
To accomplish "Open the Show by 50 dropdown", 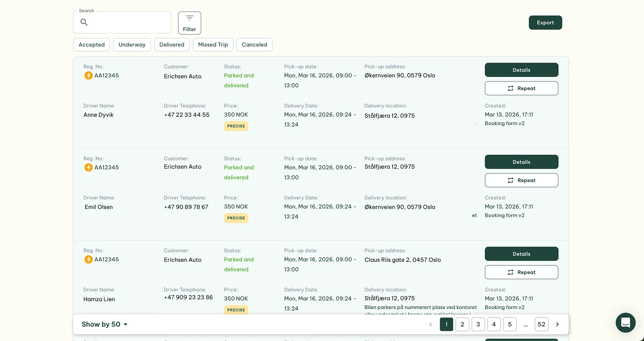I will click(104, 324).
